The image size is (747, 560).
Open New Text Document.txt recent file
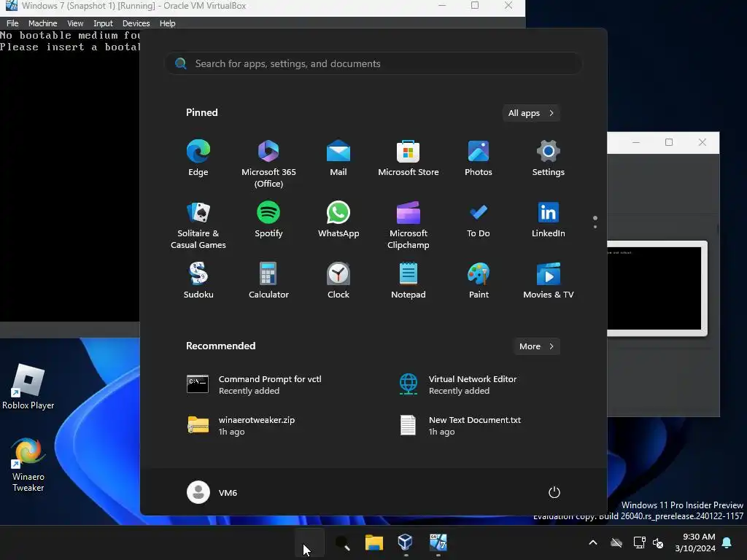point(461,426)
